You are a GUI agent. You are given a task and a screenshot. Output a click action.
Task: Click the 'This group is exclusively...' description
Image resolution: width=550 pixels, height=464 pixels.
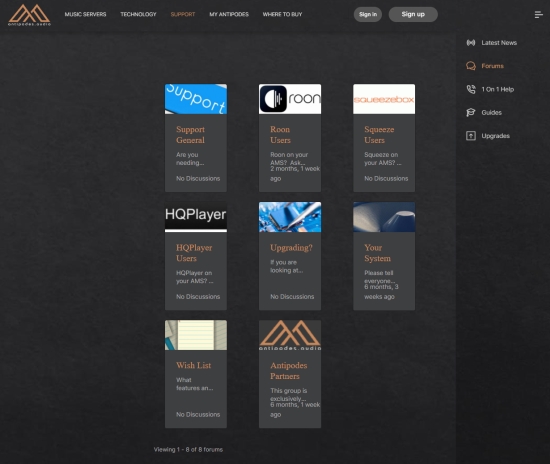pos(288,394)
